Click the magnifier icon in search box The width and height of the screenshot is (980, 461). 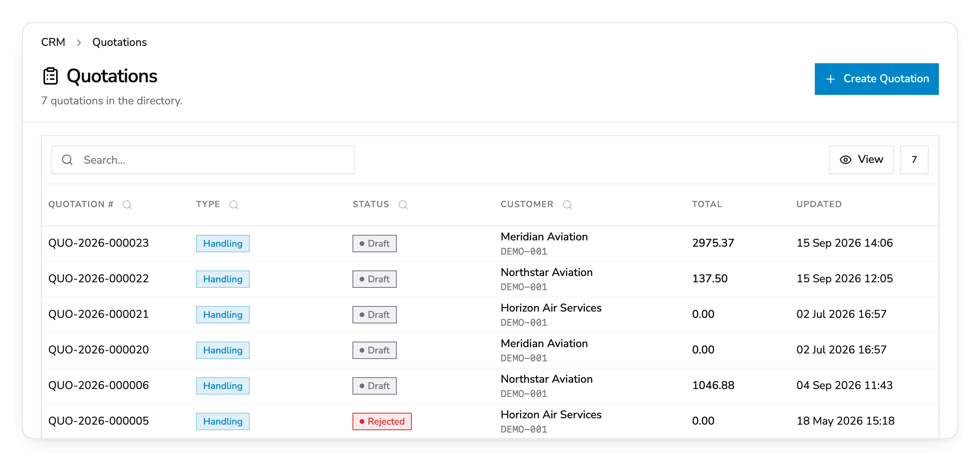click(67, 160)
